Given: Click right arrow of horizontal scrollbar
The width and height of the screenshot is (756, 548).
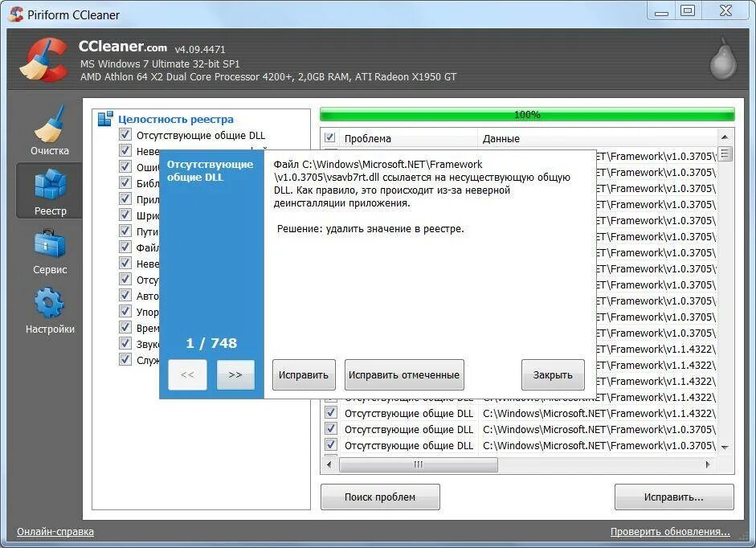Looking at the screenshot, I should tap(707, 464).
